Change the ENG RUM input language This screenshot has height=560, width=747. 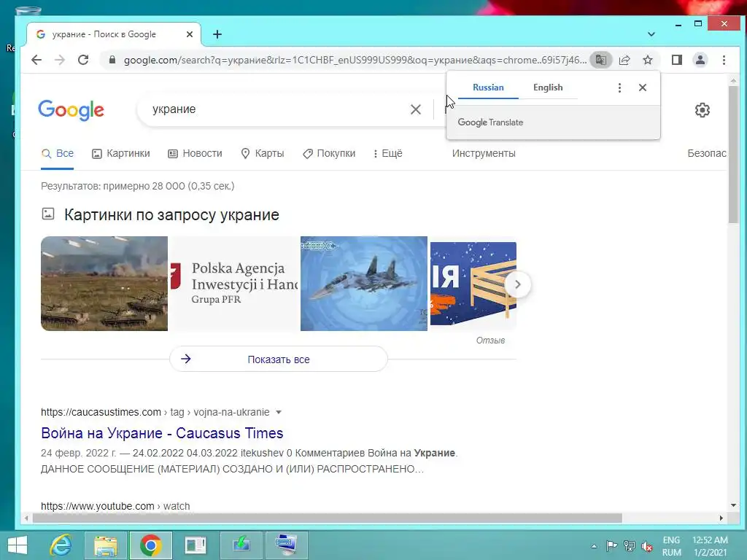[x=671, y=546]
